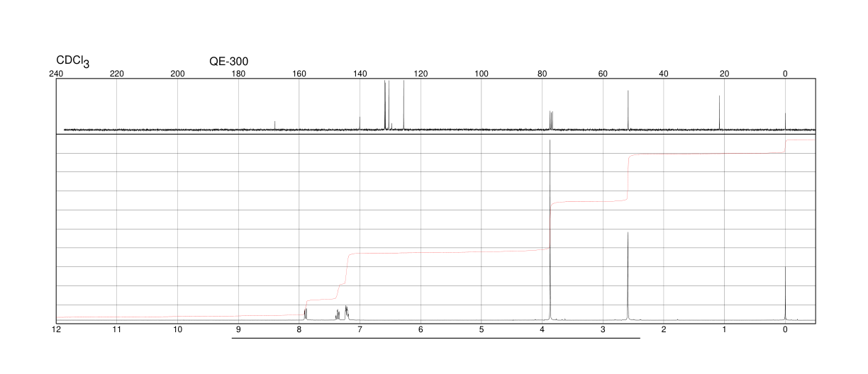Click the QE-300 instrument label
This screenshot has height=374, width=868.
[x=229, y=62]
